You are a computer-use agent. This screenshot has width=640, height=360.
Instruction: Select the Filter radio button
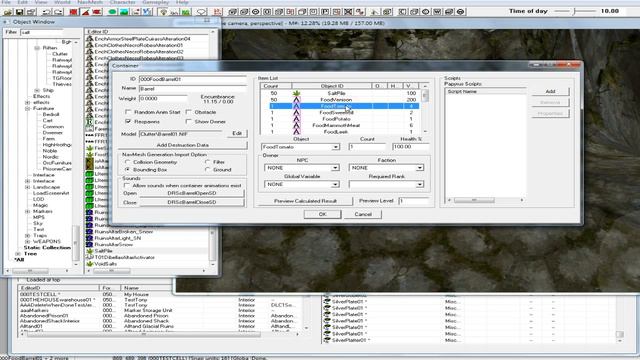(207, 162)
